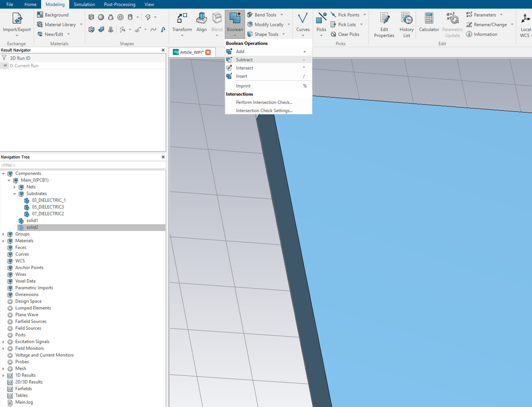Open the File tab
The width and height of the screenshot is (532, 407).
pos(10,4)
